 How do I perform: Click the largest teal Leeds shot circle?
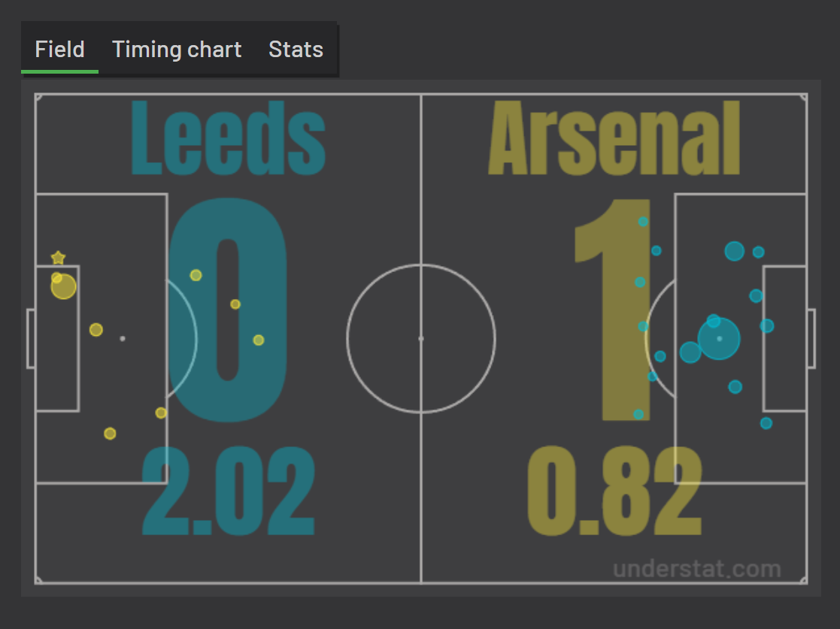tap(719, 339)
